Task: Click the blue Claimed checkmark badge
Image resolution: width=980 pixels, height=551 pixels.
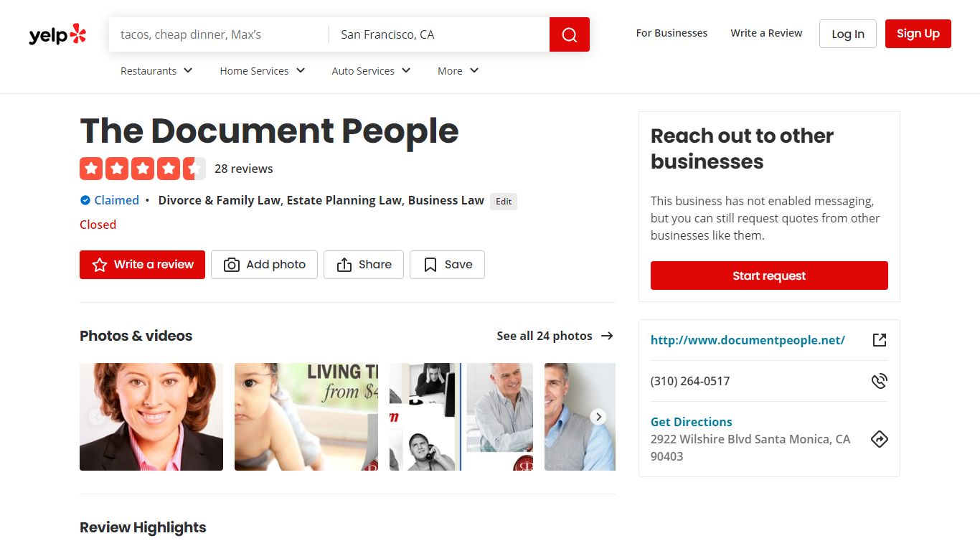Action: point(85,200)
